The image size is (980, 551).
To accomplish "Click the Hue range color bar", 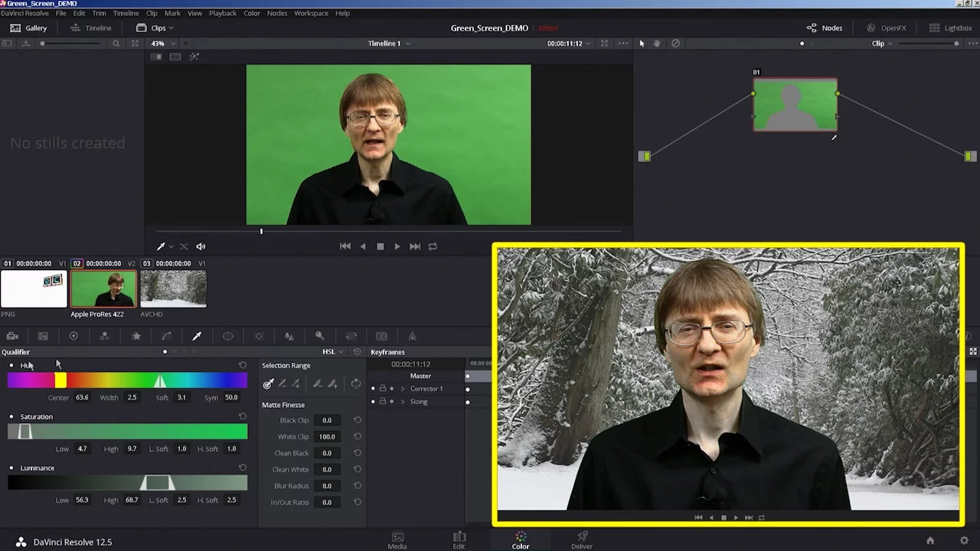I will click(x=128, y=380).
